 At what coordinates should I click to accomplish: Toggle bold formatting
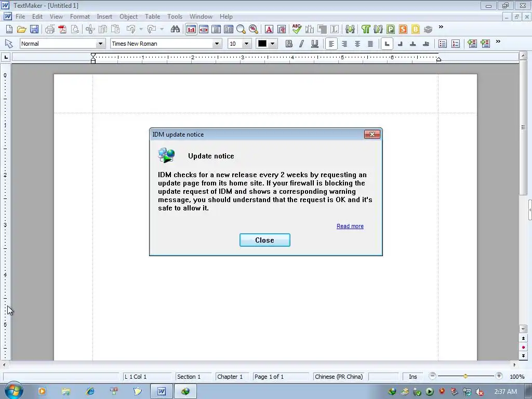[289, 44]
